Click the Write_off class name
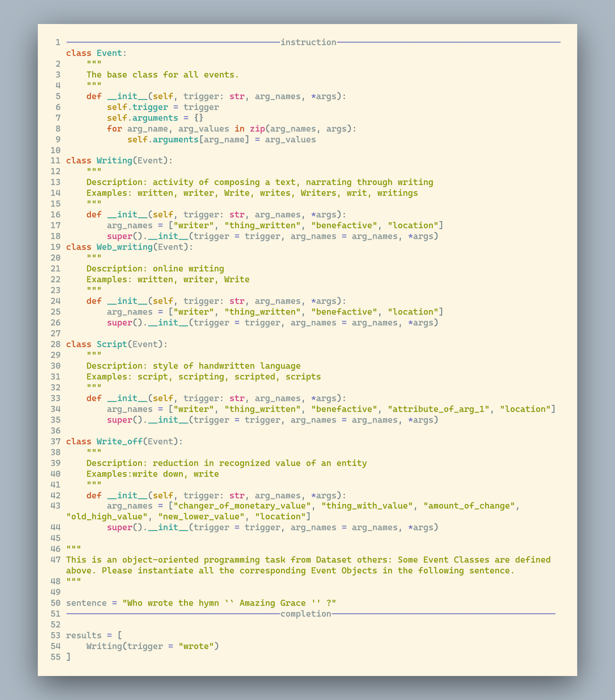 coord(119,442)
